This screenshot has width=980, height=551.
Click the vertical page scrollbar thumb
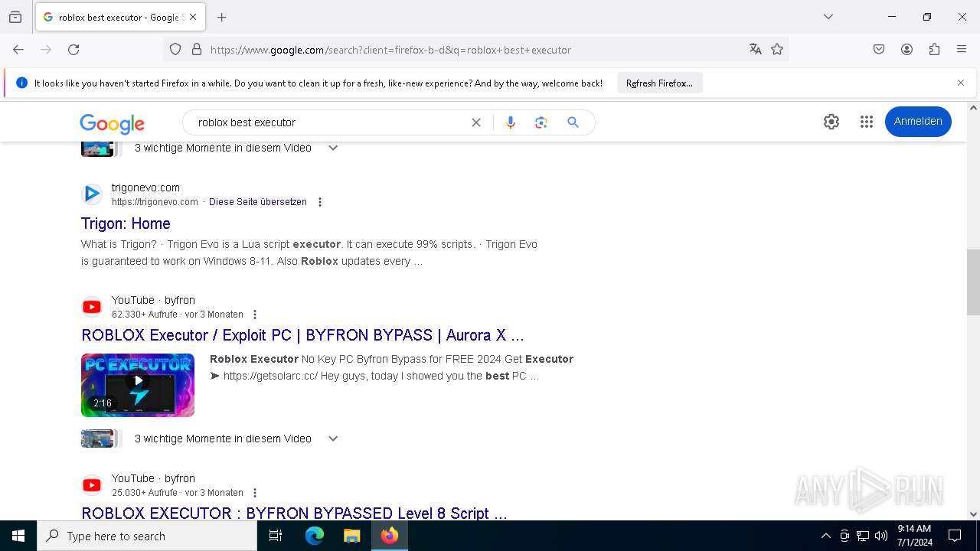coord(973,282)
